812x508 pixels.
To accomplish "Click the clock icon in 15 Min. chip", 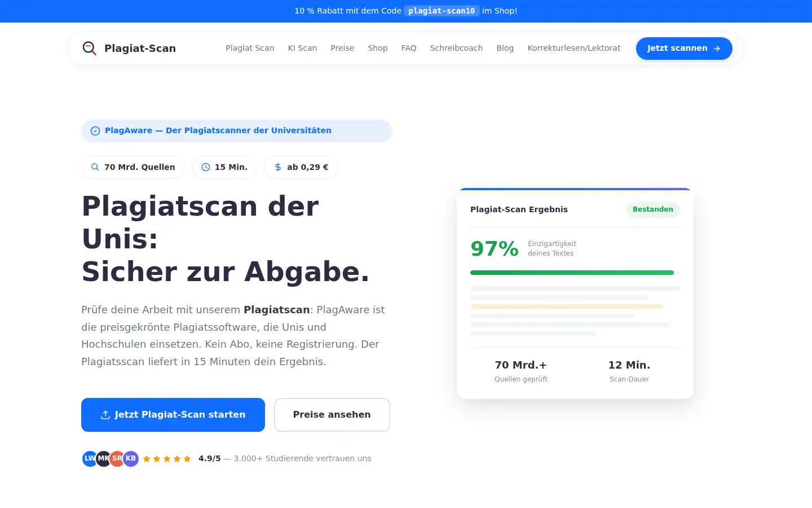I will click(x=206, y=167).
